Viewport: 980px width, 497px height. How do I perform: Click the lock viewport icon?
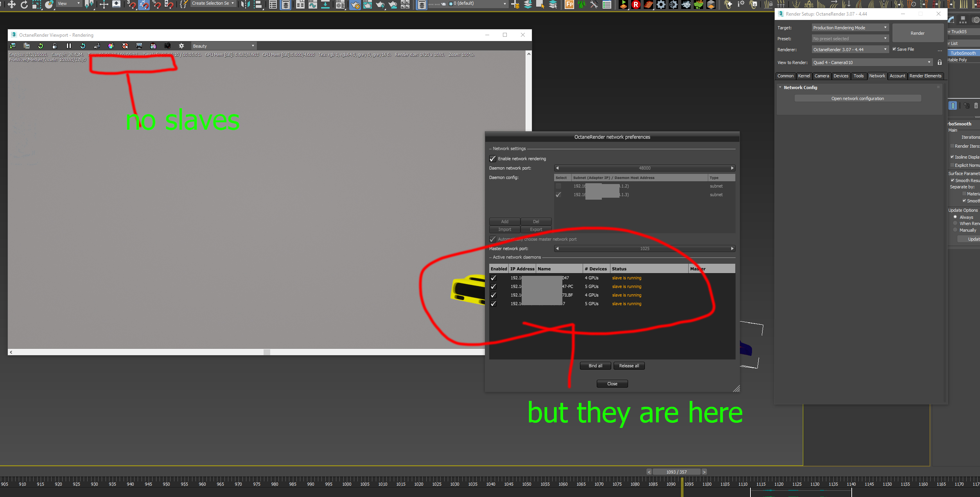[x=55, y=46]
